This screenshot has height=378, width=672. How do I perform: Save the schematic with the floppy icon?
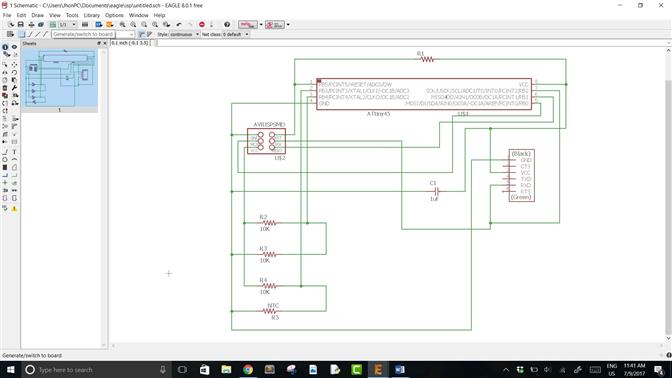tap(21, 24)
